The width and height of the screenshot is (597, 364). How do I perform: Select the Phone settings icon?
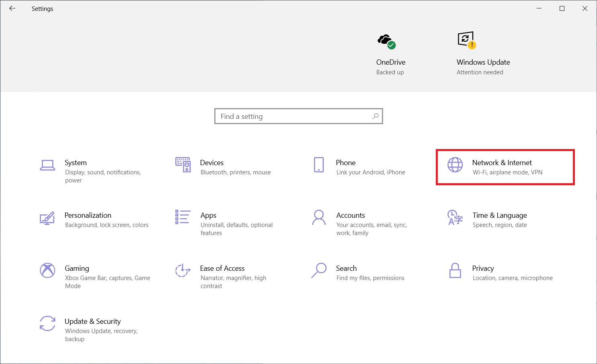click(319, 165)
